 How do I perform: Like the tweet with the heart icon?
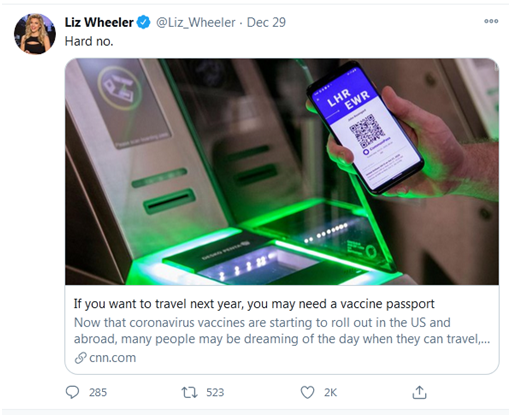[307, 392]
